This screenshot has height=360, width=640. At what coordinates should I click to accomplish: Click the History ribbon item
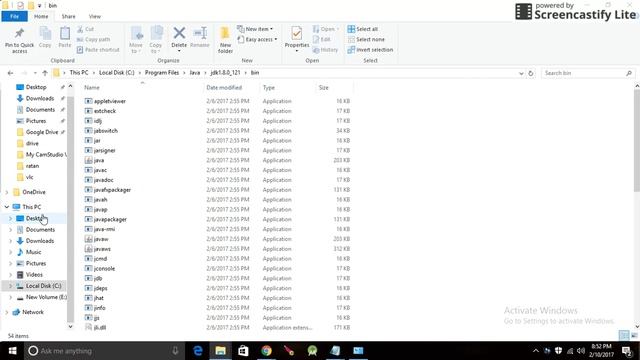coord(325,49)
